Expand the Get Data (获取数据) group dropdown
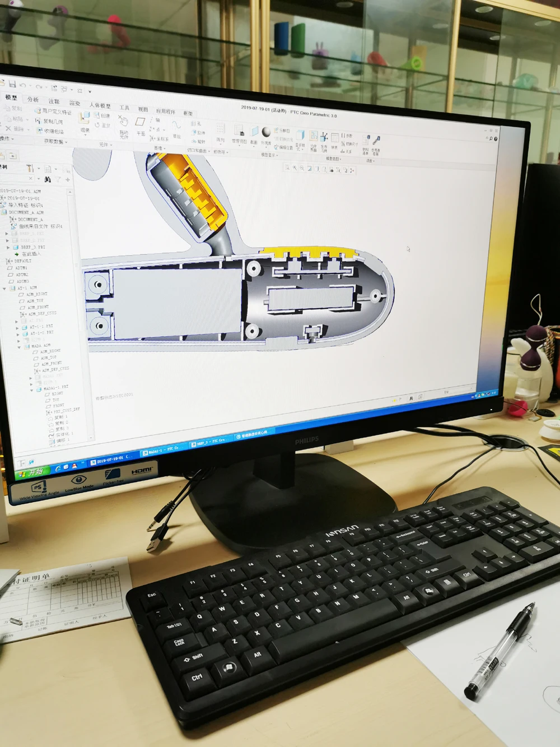 click(x=55, y=142)
